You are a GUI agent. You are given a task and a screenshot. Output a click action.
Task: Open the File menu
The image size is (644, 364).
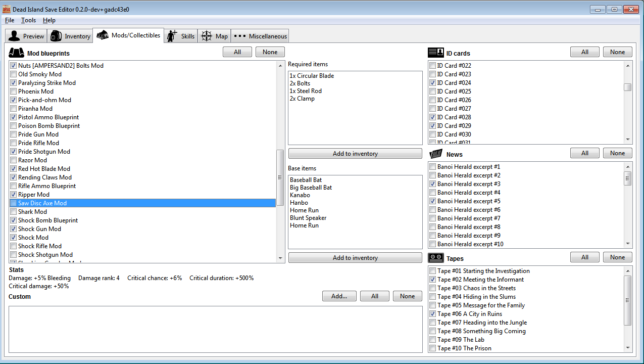(x=10, y=20)
